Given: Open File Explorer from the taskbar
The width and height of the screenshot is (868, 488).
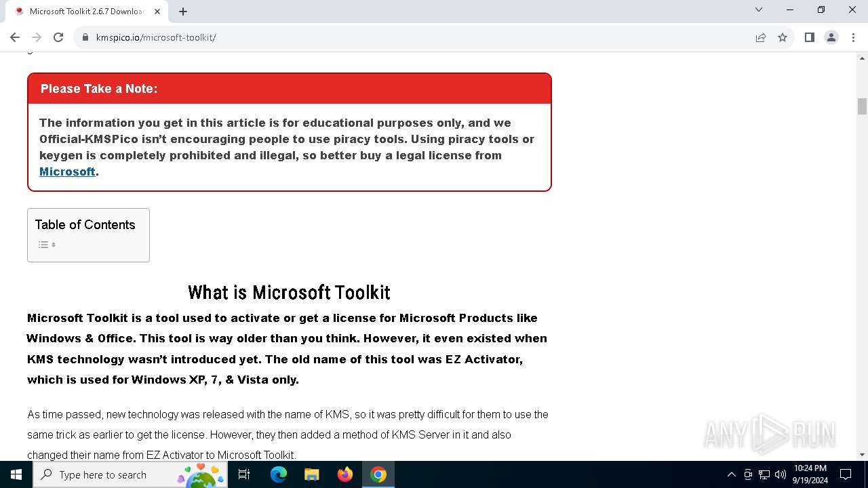Looking at the screenshot, I should 312,474.
